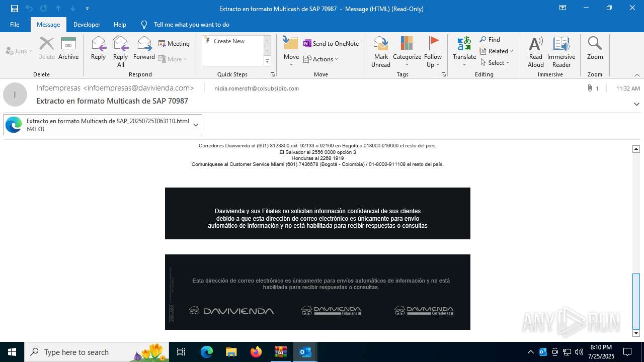Archive the message

point(68,49)
